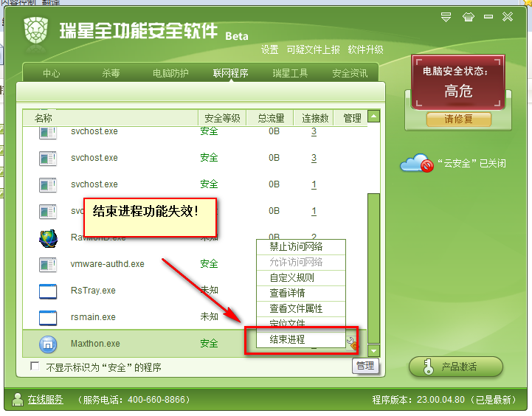Click the list scroll up arrow
The width and height of the screenshot is (532, 416).
click(x=373, y=116)
